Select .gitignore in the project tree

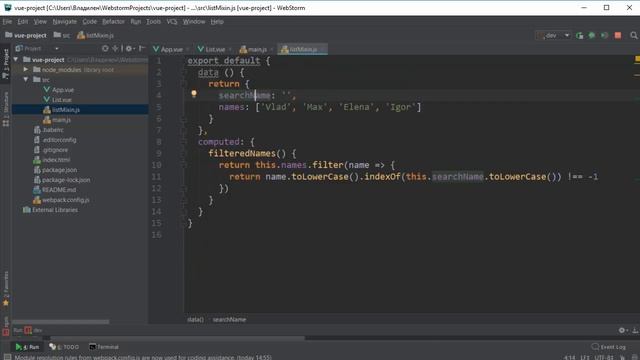(55, 150)
